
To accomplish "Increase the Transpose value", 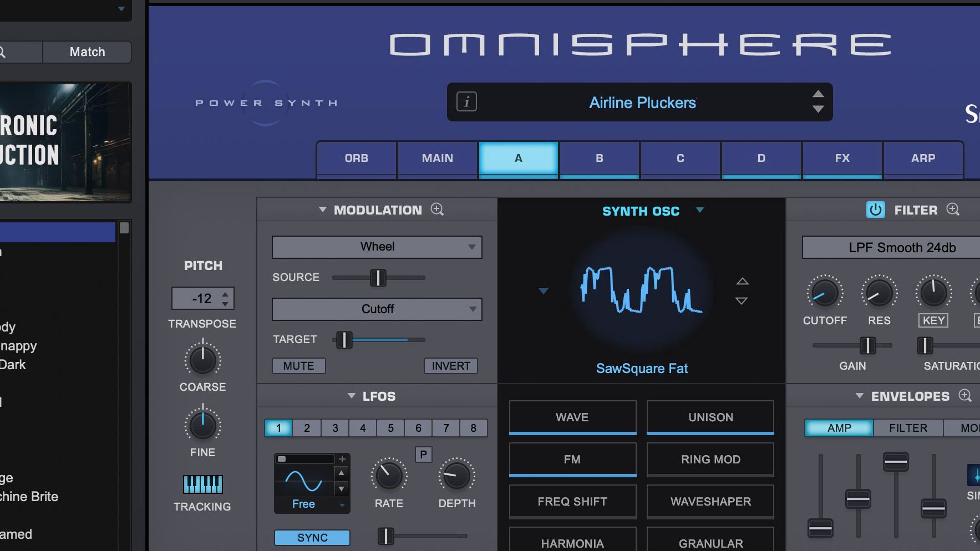I will (x=225, y=294).
